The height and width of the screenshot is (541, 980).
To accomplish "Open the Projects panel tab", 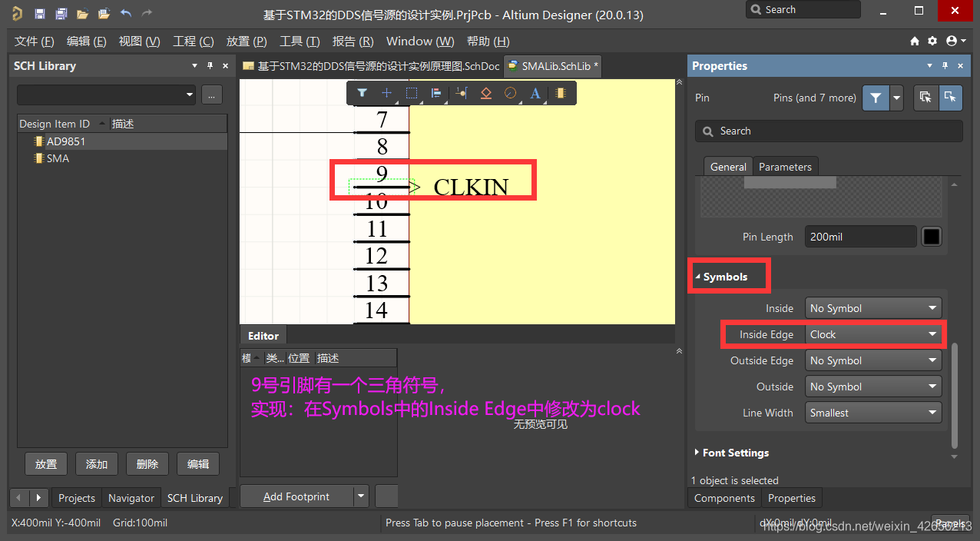I will 77,498.
